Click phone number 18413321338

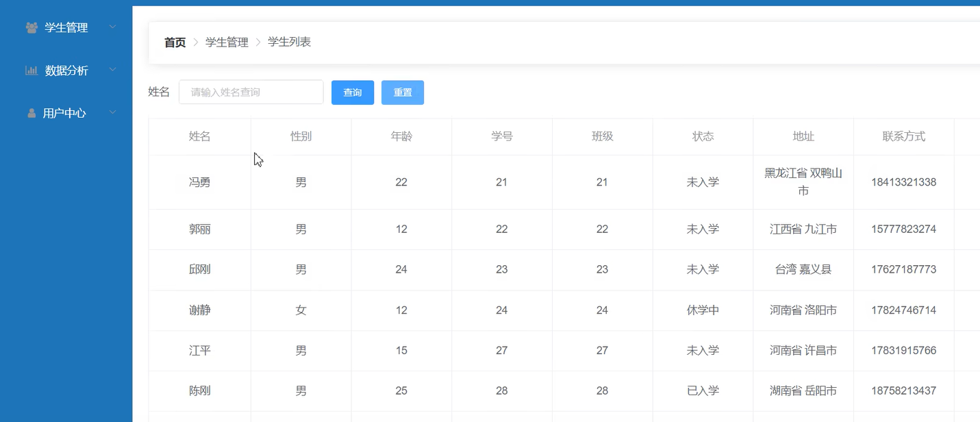tap(904, 182)
